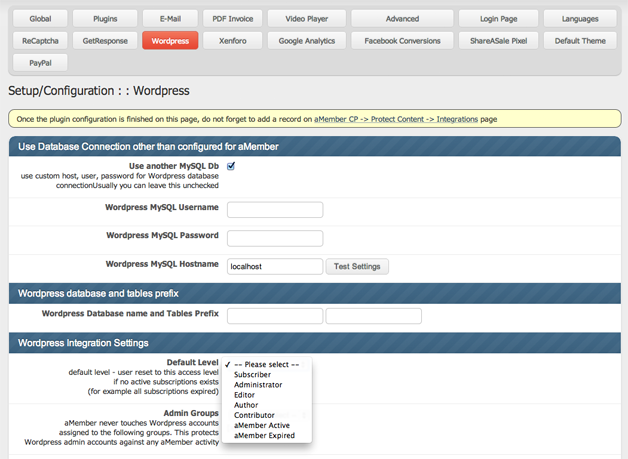
Task: Choose the Please select option
Action: (x=267, y=364)
